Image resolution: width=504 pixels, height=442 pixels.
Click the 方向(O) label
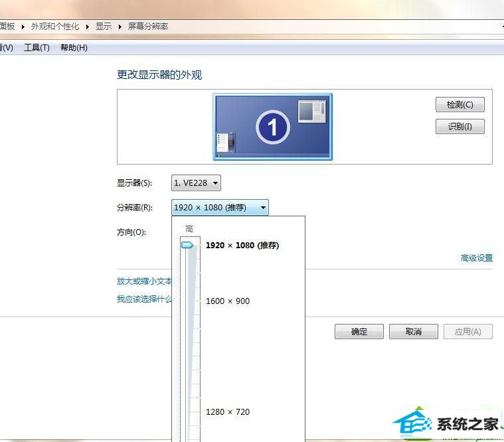tap(131, 232)
